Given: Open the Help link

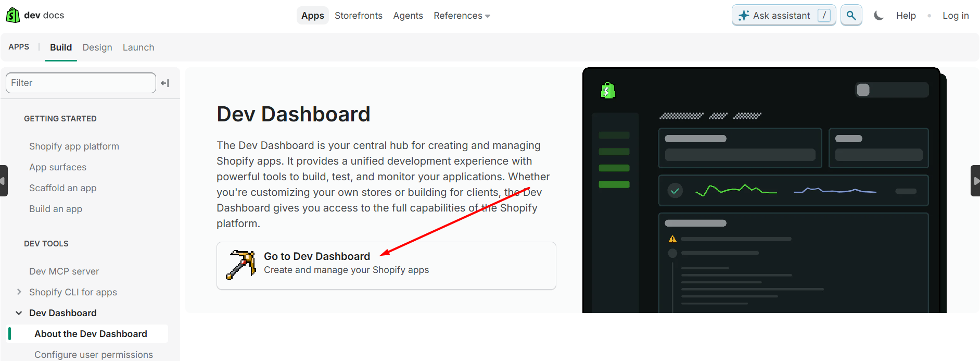Looking at the screenshot, I should (x=906, y=16).
